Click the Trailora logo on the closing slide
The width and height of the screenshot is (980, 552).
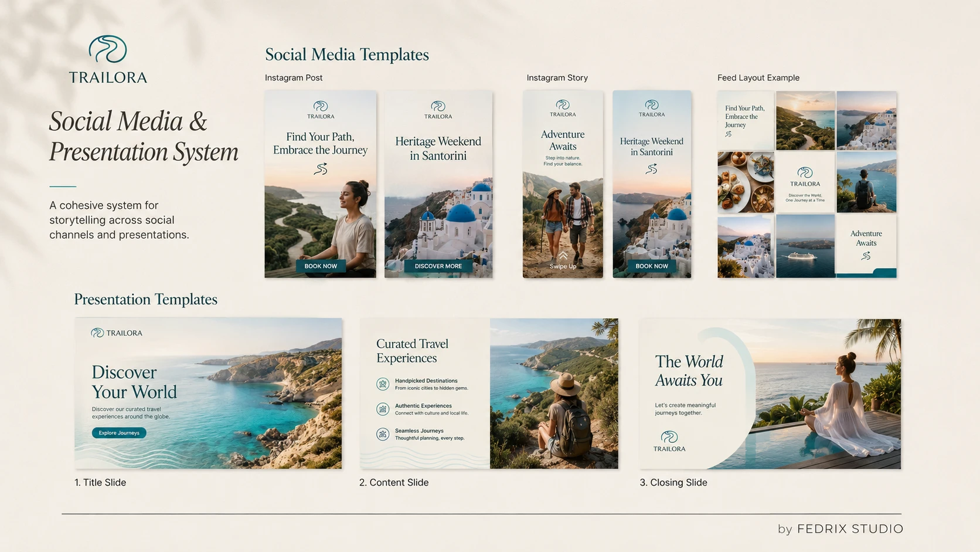[669, 441]
